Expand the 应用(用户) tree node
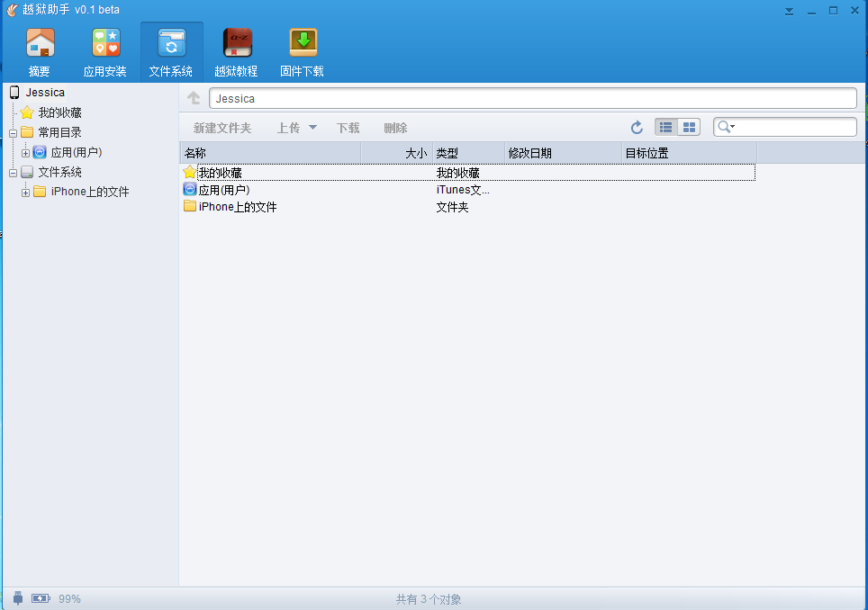The image size is (868, 610). [x=25, y=152]
